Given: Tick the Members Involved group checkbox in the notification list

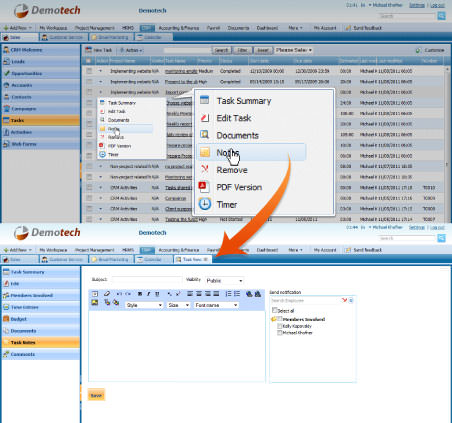Looking at the screenshot, I should coord(280,319).
